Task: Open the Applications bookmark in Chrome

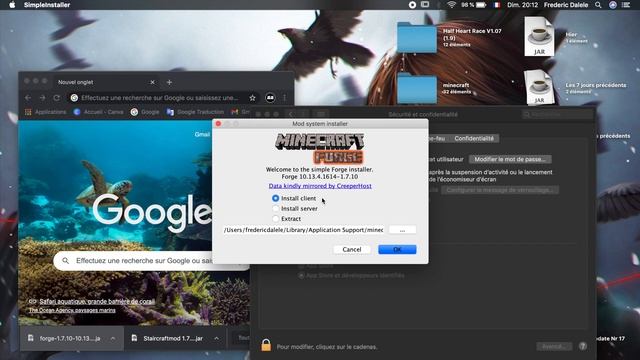Action: click(45, 112)
